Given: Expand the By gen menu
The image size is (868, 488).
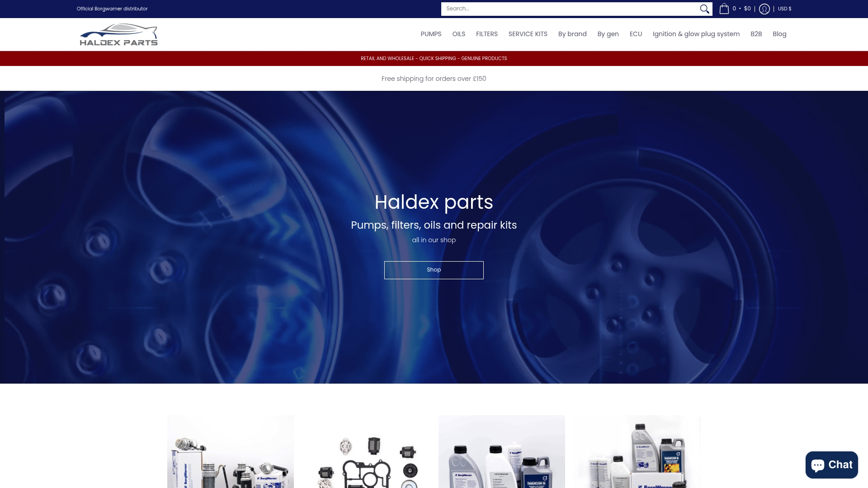Looking at the screenshot, I should click(608, 34).
